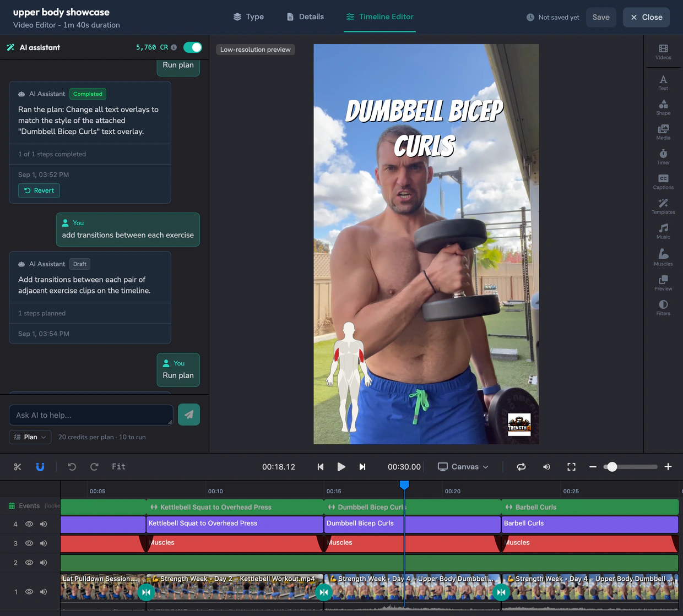The height and width of the screenshot is (616, 683).
Task: Enter fullscreen preview mode
Action: [x=571, y=467]
